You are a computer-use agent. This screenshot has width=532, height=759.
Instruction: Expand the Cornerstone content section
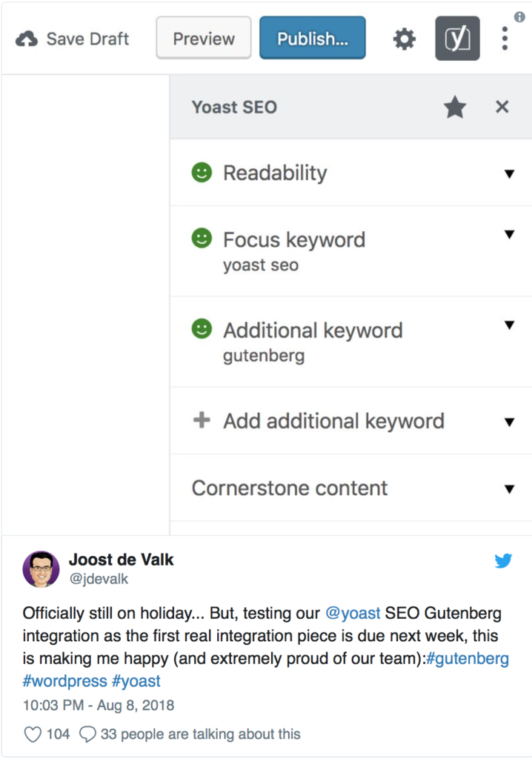coord(351,488)
